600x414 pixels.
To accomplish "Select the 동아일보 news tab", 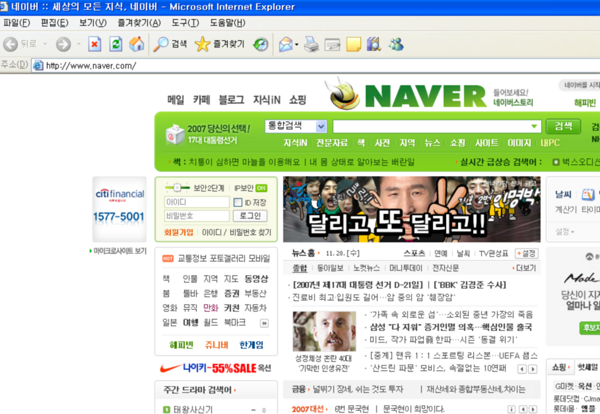I will pos(330,268).
